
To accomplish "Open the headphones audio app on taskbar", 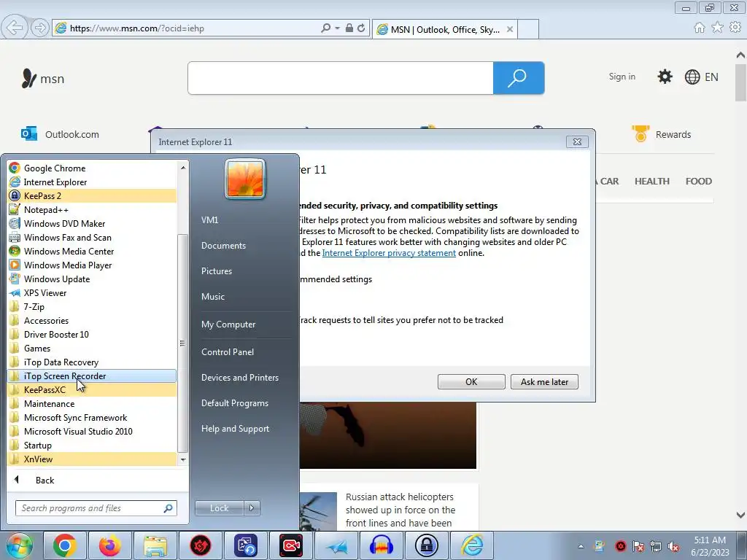I will click(381, 545).
